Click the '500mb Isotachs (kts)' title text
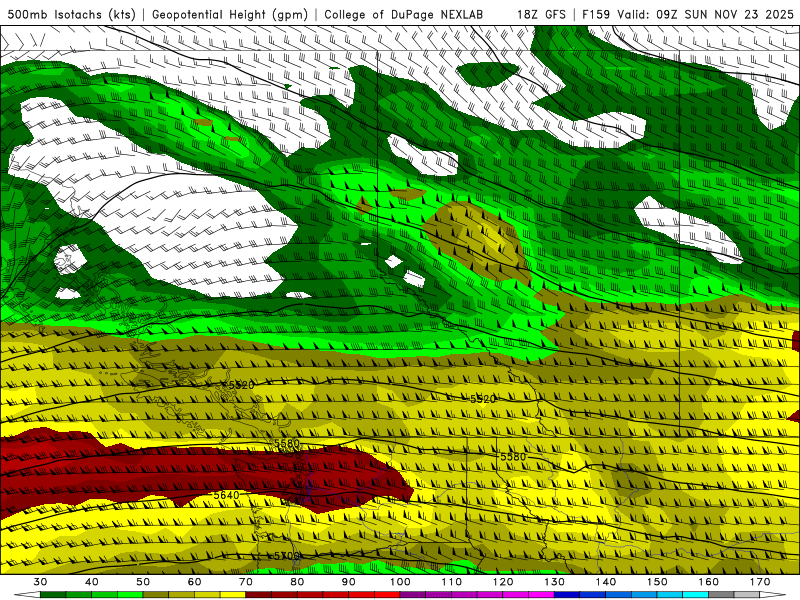The image size is (800, 600). click(x=71, y=14)
